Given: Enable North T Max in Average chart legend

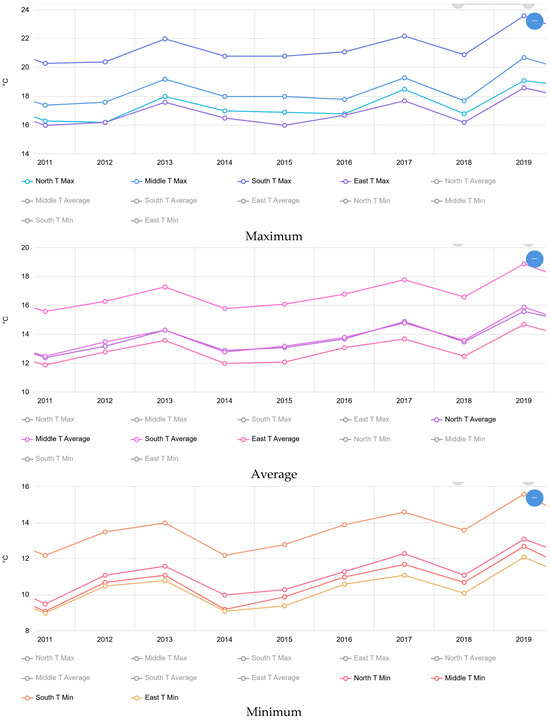Looking at the screenshot, I should click(48, 419).
